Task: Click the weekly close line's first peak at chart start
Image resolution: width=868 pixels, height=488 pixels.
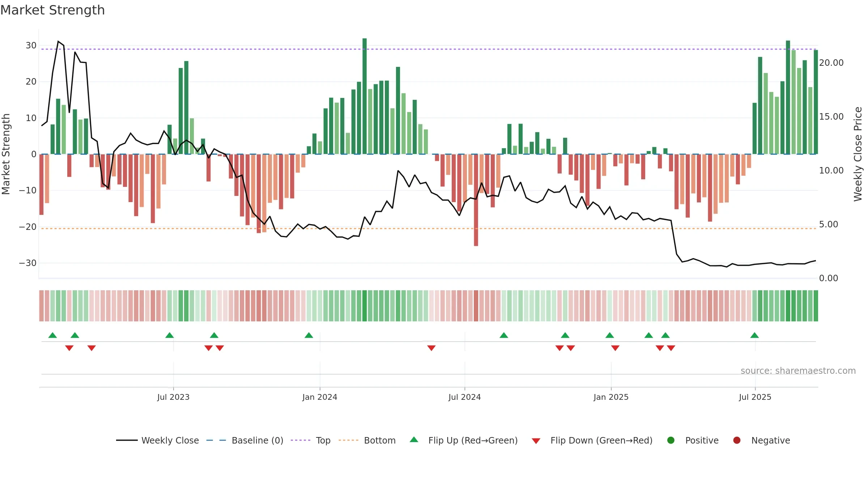Action: pyautogui.click(x=58, y=42)
